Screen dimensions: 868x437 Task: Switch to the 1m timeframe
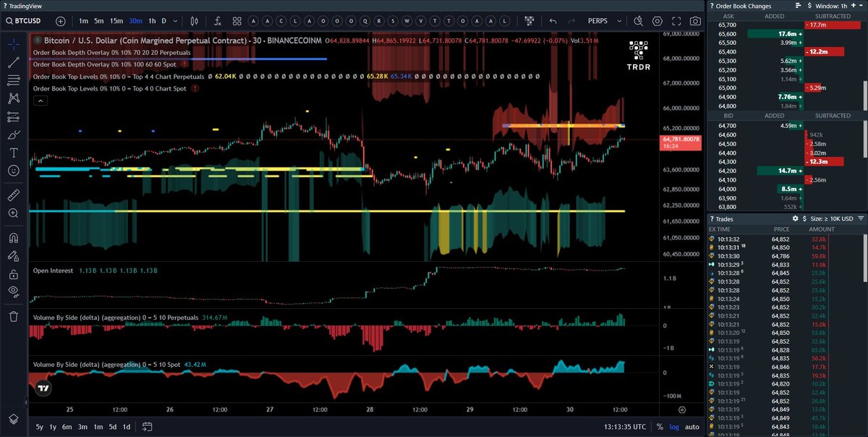pos(83,21)
